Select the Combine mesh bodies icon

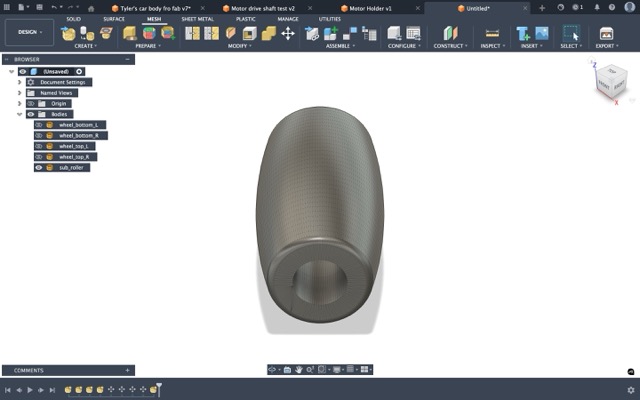(269, 33)
